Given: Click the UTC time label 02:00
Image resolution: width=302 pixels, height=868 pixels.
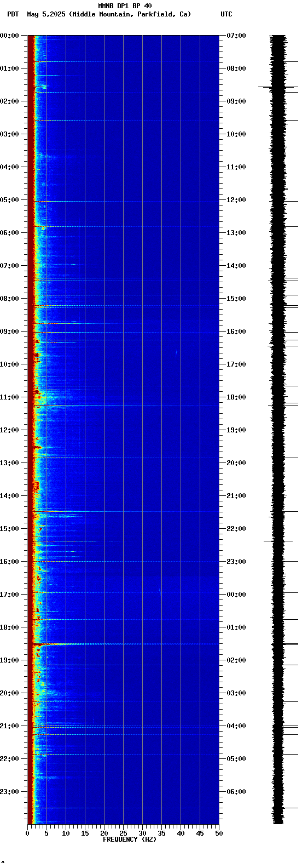Looking at the screenshot, I should tap(236, 660).
